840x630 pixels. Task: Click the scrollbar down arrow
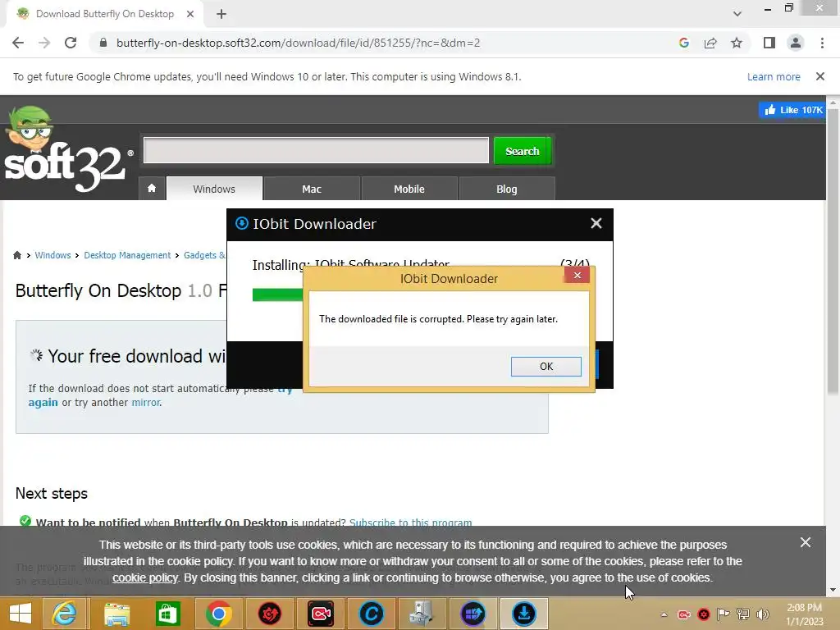click(x=833, y=590)
